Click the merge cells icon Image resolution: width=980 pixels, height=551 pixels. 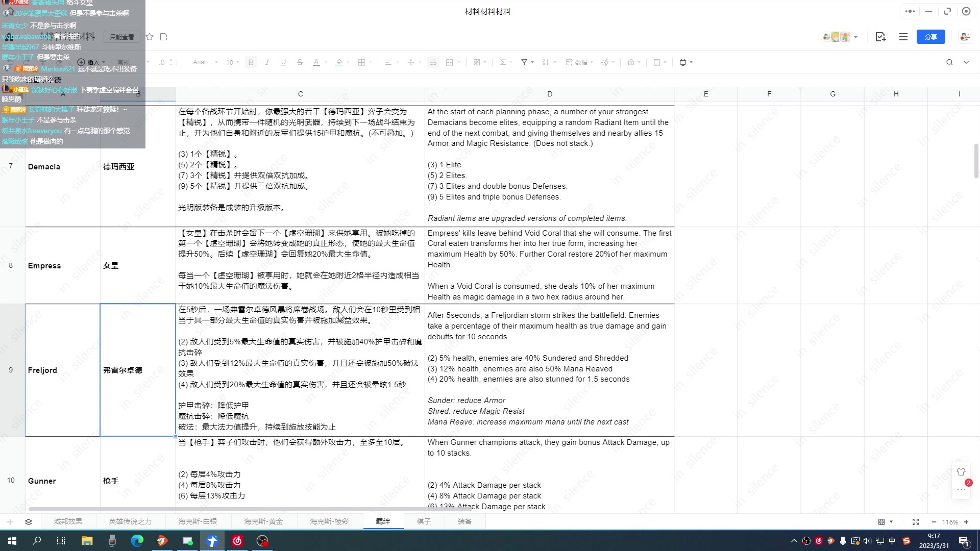(x=450, y=62)
